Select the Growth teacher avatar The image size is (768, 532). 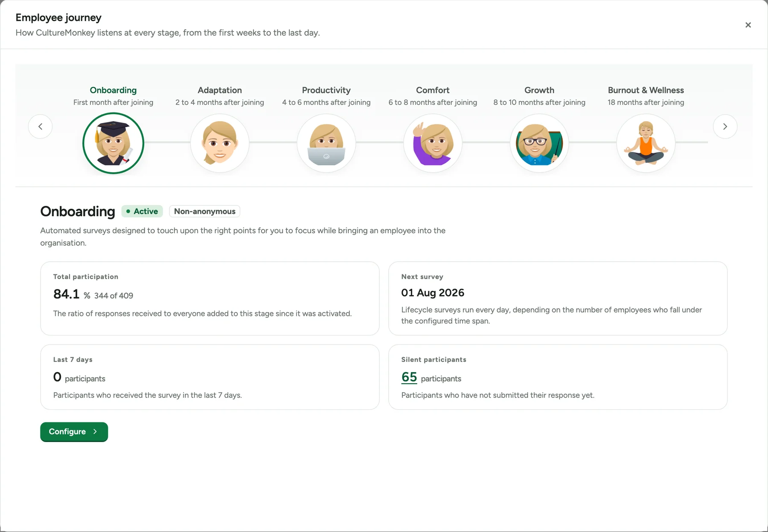[x=539, y=143]
